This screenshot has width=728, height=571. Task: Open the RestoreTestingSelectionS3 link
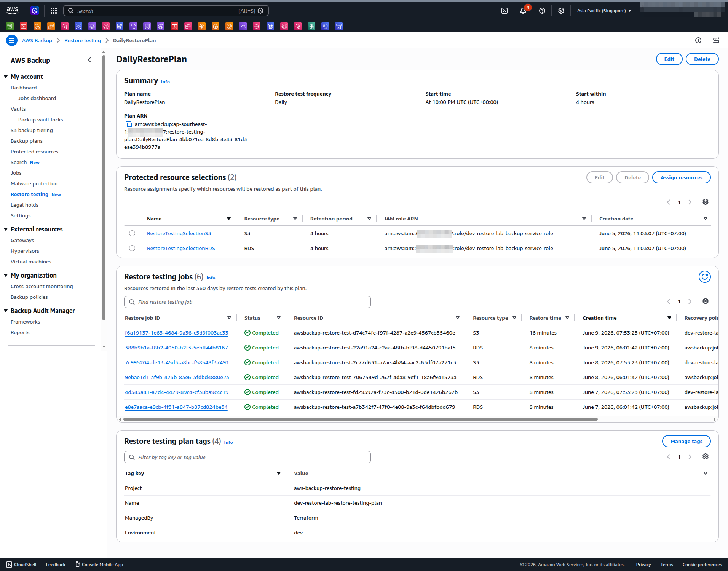coord(179,233)
